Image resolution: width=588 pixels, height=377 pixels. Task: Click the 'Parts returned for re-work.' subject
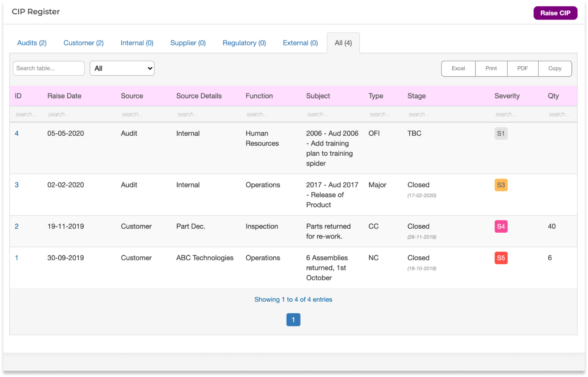click(328, 231)
